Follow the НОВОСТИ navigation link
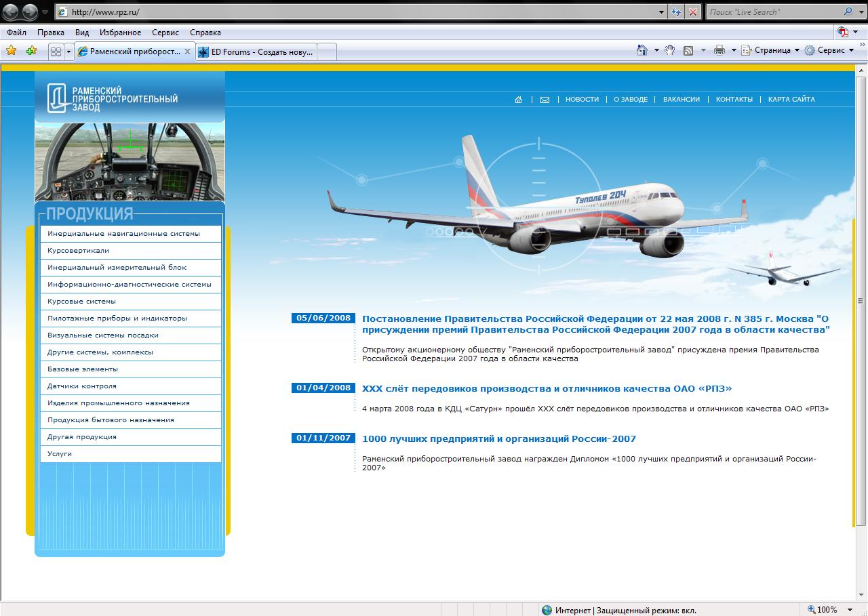Screen dimensions: 868x616 tap(582, 100)
